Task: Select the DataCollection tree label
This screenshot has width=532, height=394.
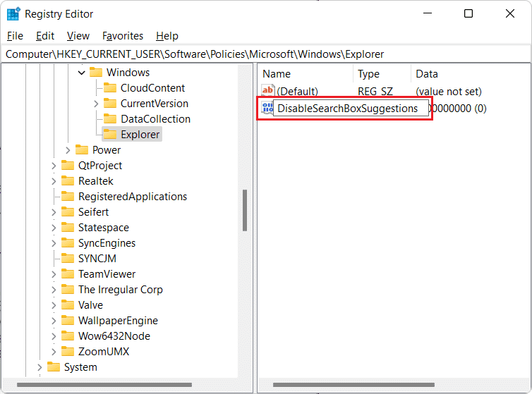Action: 156,119
